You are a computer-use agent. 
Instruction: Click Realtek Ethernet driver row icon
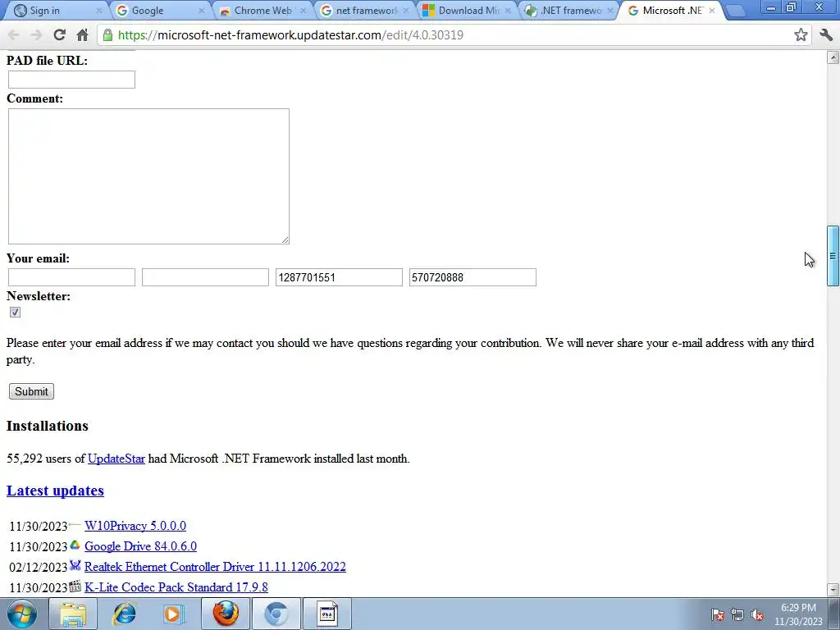[75, 565]
